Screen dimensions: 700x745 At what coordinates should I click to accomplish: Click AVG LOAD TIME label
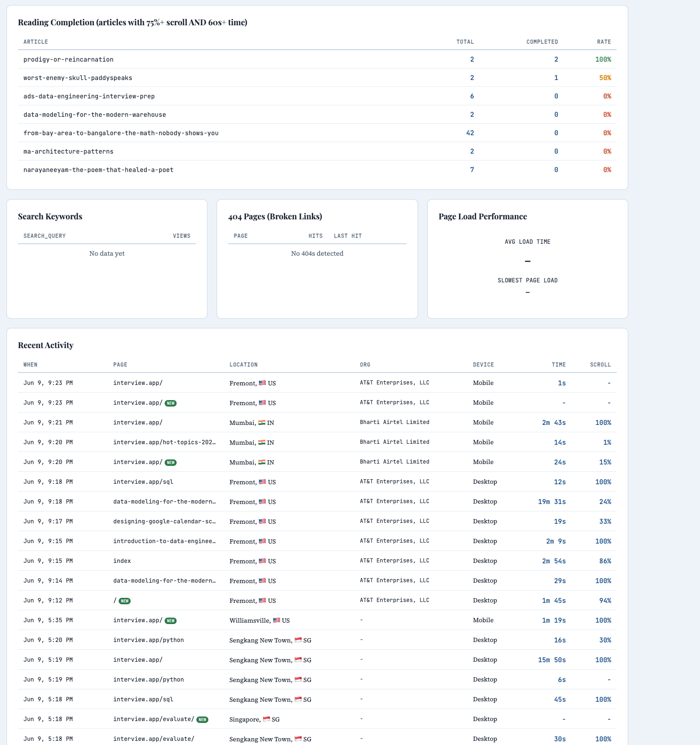(528, 242)
